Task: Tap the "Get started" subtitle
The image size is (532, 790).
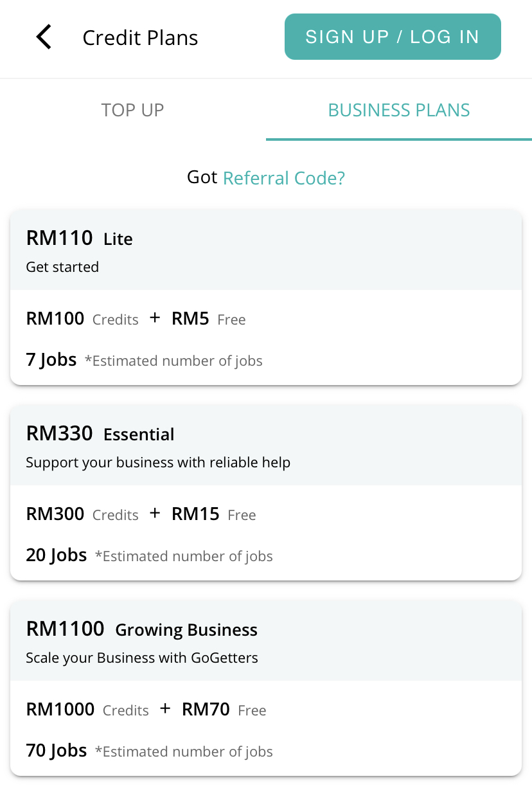Action: click(62, 267)
